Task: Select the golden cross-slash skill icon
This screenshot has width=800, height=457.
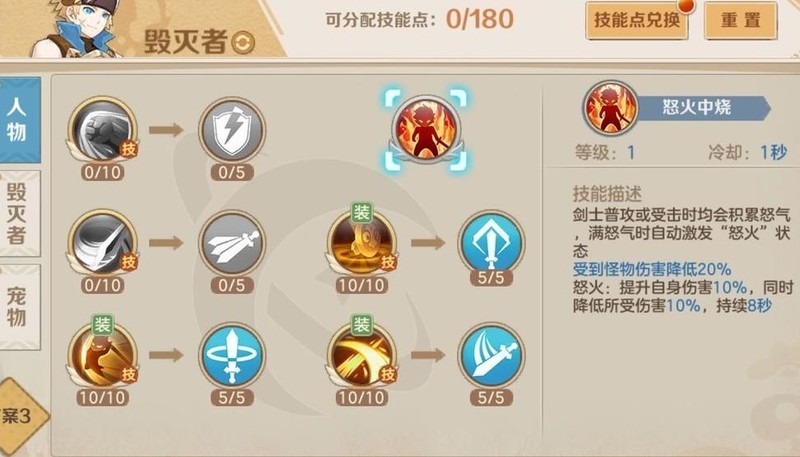Action: coord(362,356)
